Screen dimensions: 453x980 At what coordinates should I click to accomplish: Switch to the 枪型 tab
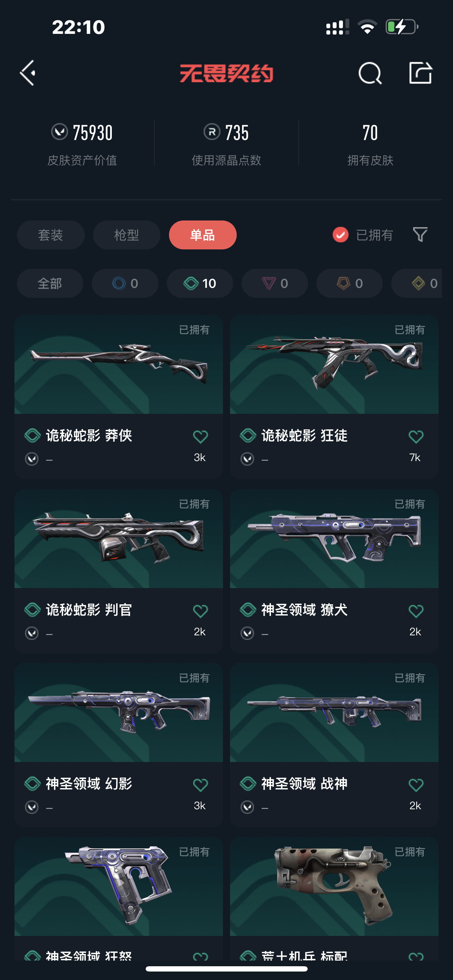[x=127, y=235]
